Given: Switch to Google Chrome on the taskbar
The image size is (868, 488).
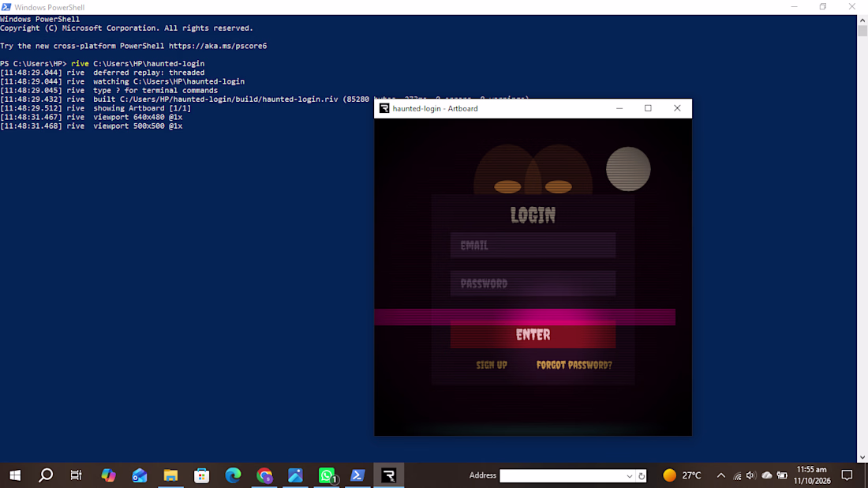Looking at the screenshot, I should pos(264,475).
